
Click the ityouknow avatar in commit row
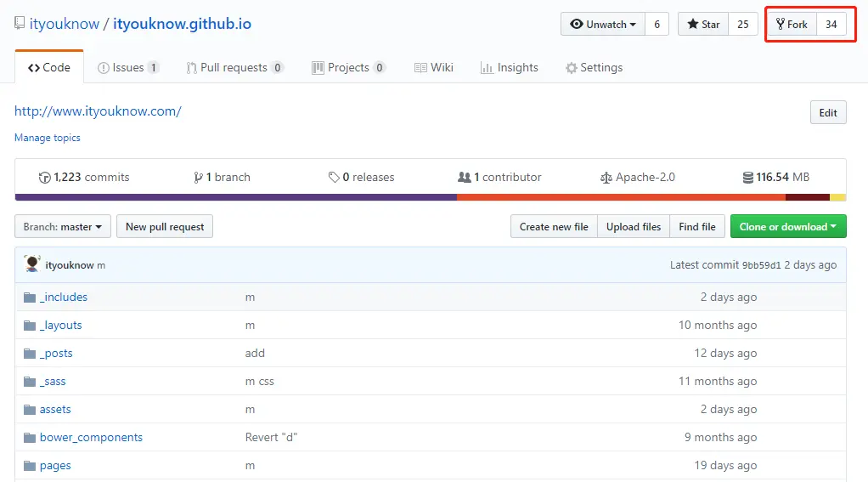click(x=32, y=264)
